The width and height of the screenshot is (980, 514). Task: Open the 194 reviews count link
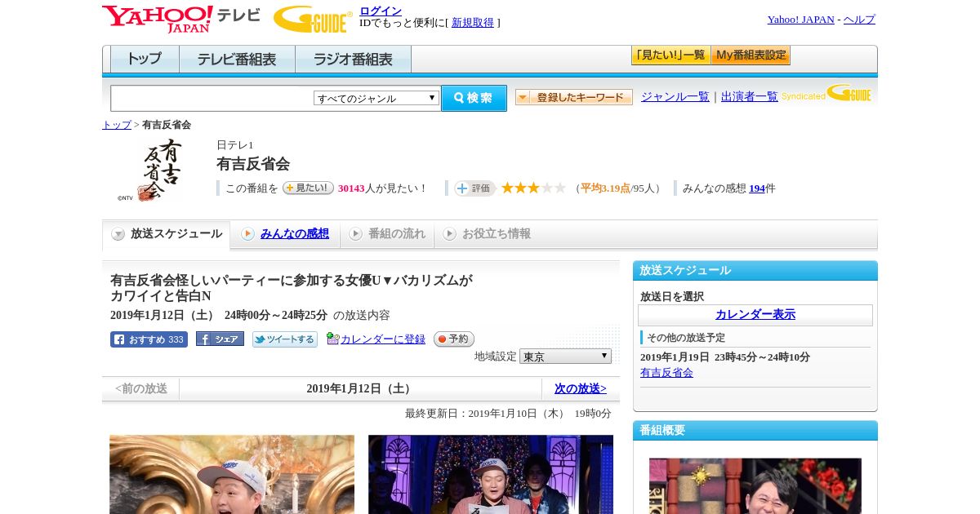click(x=757, y=188)
